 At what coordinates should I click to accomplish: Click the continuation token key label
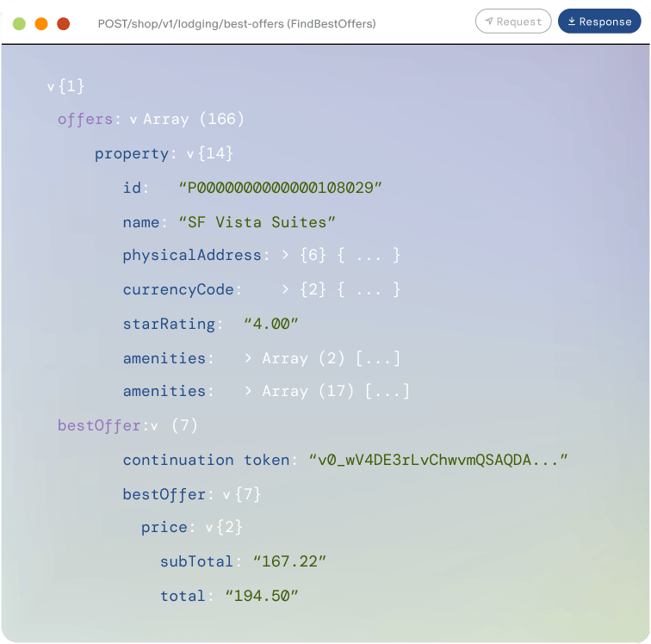pyautogui.click(x=206, y=460)
